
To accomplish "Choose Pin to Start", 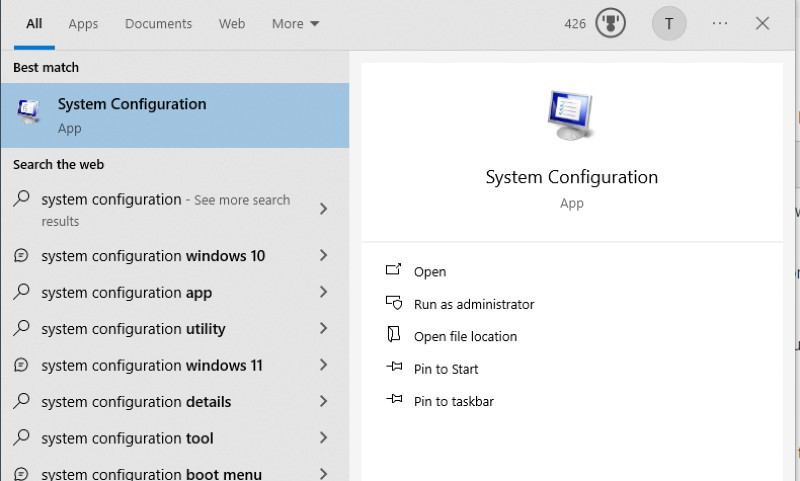I will [x=446, y=369].
